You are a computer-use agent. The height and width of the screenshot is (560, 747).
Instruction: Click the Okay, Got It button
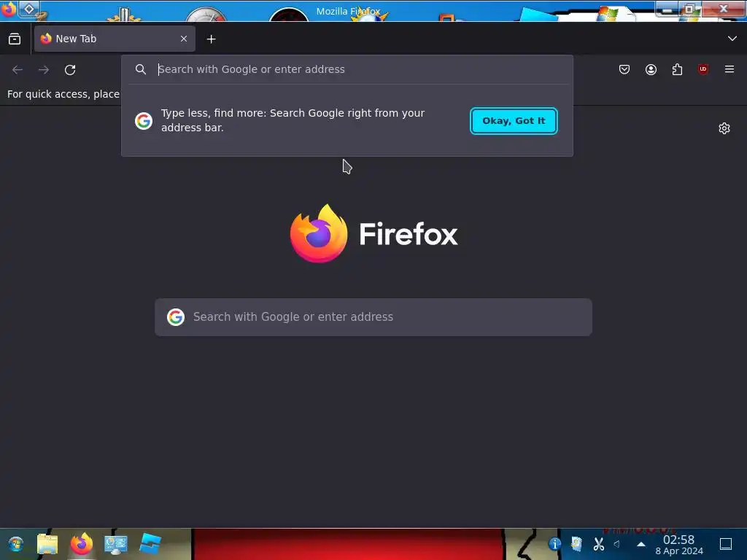514,121
